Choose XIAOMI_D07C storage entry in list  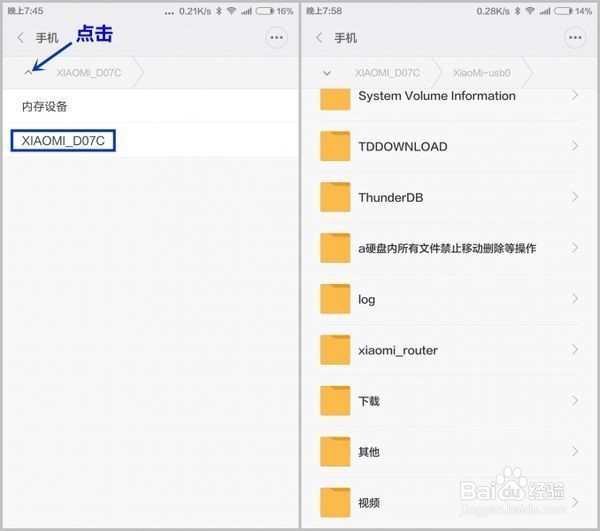tap(151, 141)
